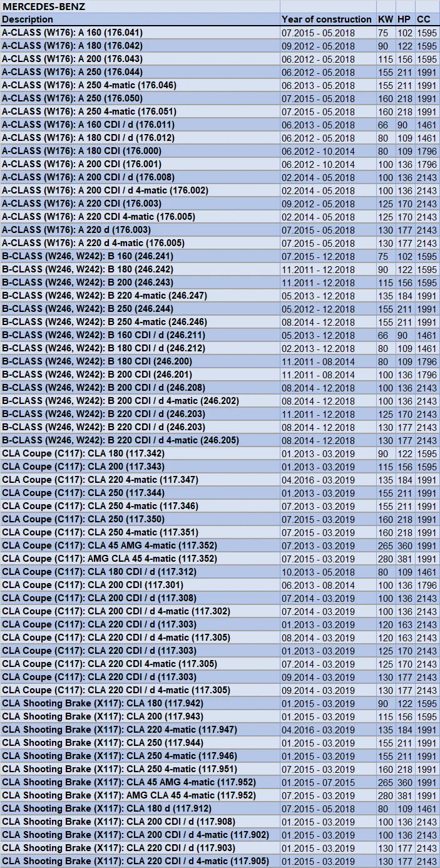440x868 pixels.
Task: Click B 160 CDI / d (246.211) description
Action: point(140,335)
